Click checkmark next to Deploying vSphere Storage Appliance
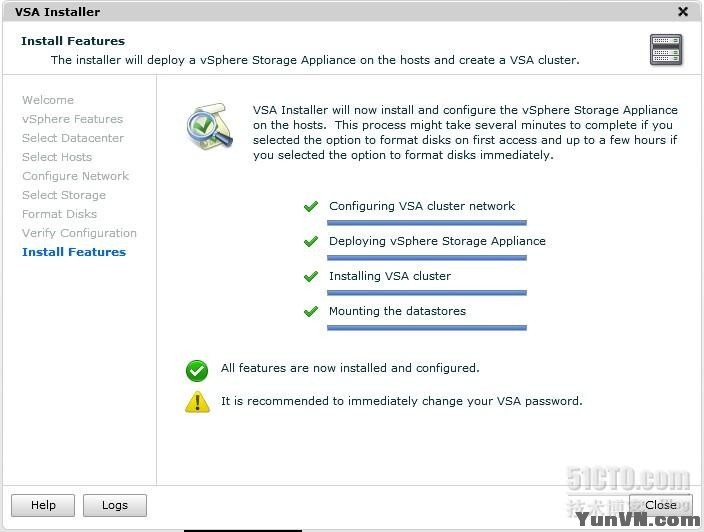The image size is (704, 532). pyautogui.click(x=311, y=242)
